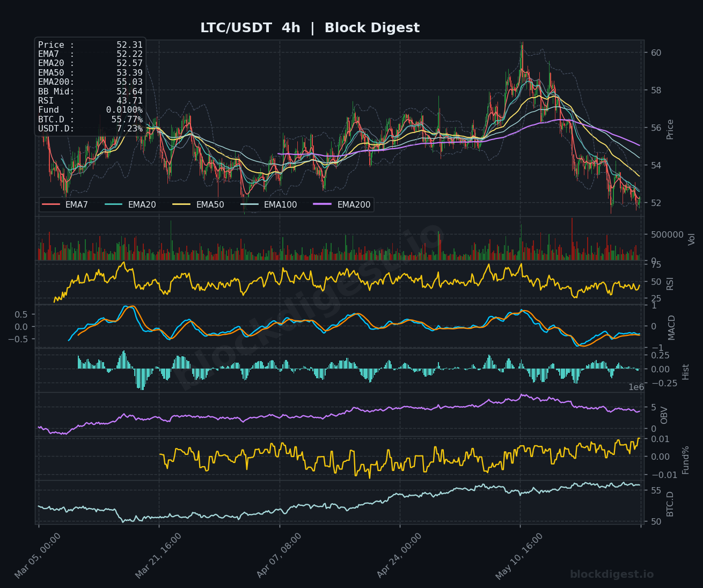Click the 54 price axis tick
This screenshot has width=703, height=588.
(656, 165)
